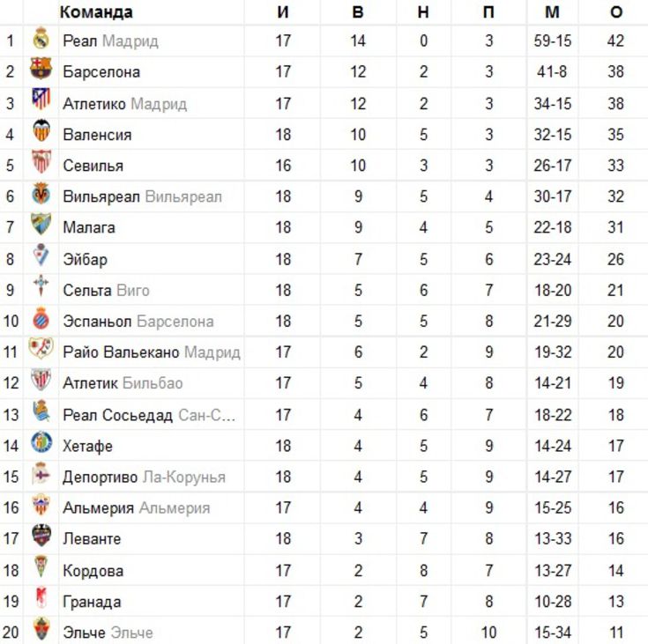Viewport: 648px width, 644px height.
Task: Click the Malaga club crest
Action: (x=41, y=224)
